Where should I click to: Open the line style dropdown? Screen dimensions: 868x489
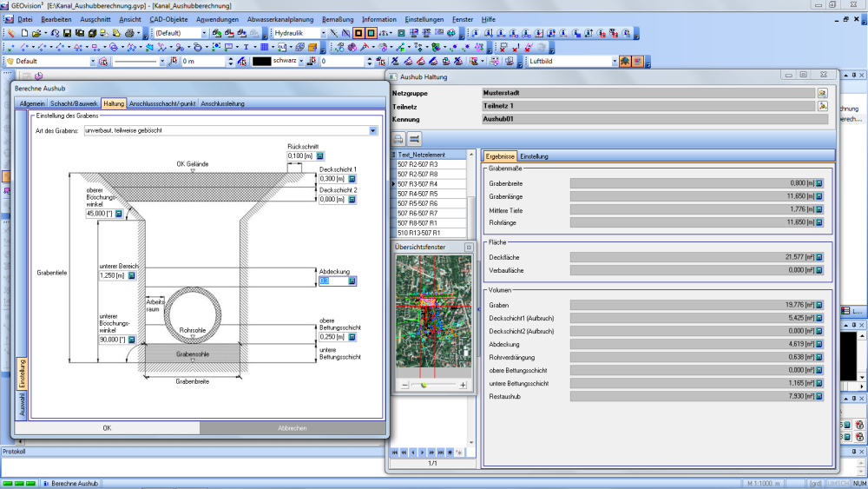[161, 62]
